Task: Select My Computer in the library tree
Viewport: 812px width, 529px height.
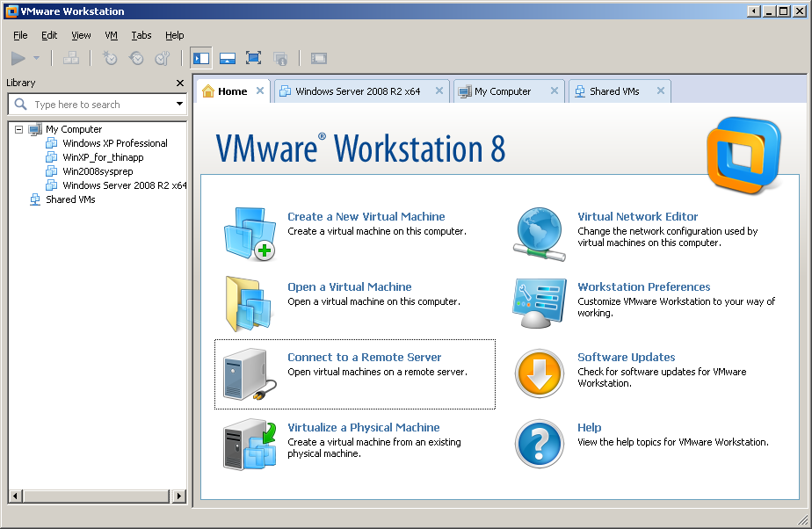Action: pos(74,129)
